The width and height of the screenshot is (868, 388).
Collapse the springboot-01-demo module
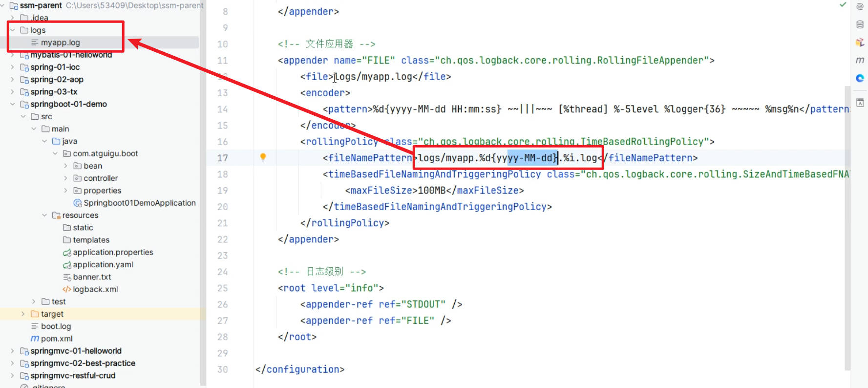[x=13, y=104]
